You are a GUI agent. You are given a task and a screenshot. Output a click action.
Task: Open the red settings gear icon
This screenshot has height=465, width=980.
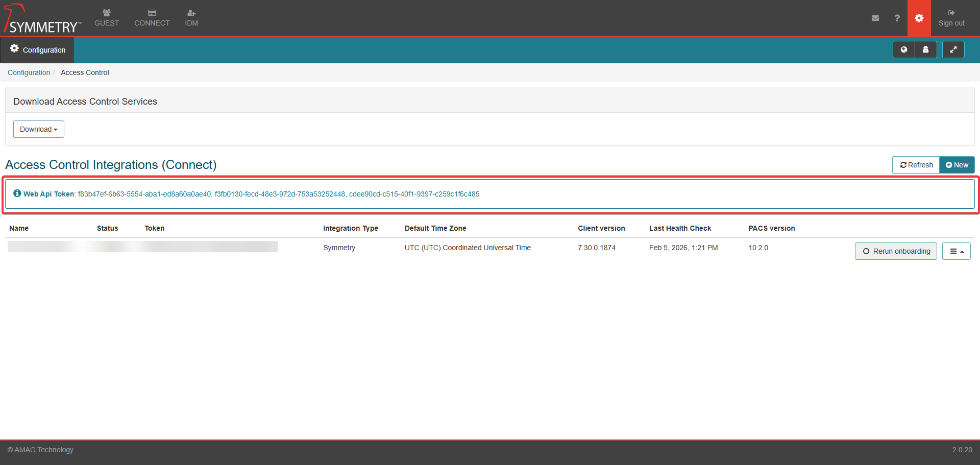coord(919,18)
